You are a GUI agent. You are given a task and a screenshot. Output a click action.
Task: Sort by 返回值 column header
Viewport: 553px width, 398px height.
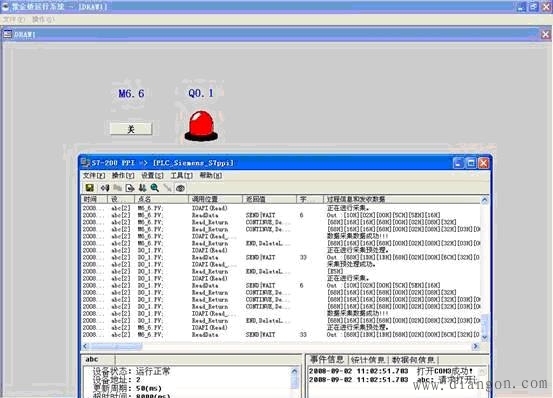(x=269, y=199)
